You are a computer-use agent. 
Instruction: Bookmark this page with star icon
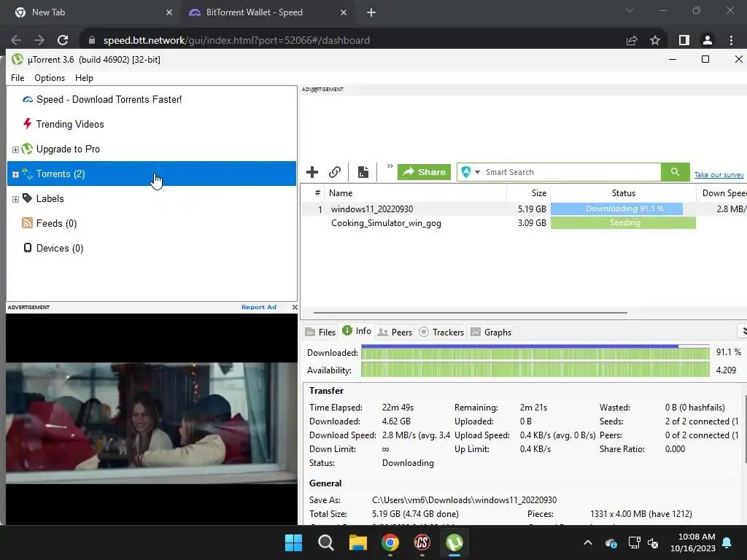coord(655,40)
